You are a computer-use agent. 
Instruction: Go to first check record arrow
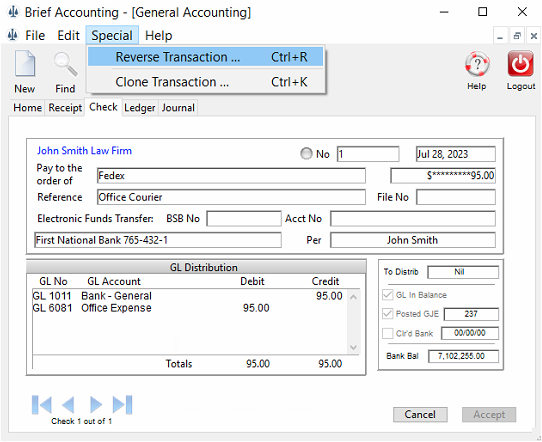42,404
